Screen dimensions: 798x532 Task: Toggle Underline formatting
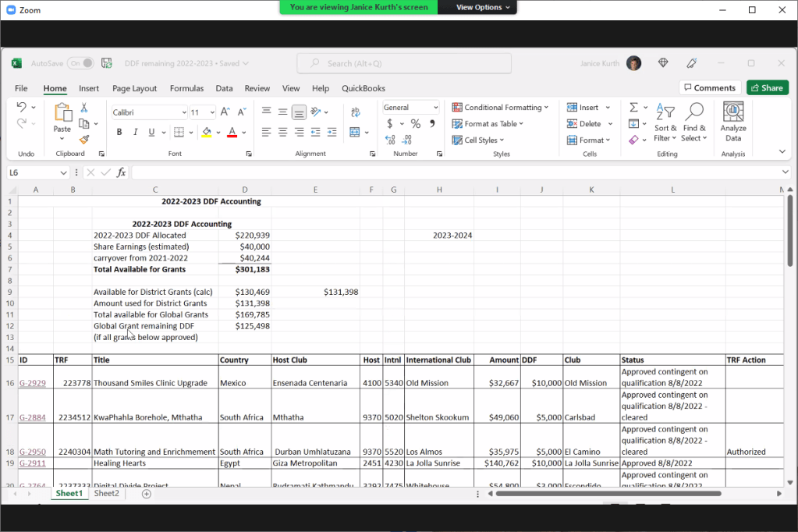(151, 133)
